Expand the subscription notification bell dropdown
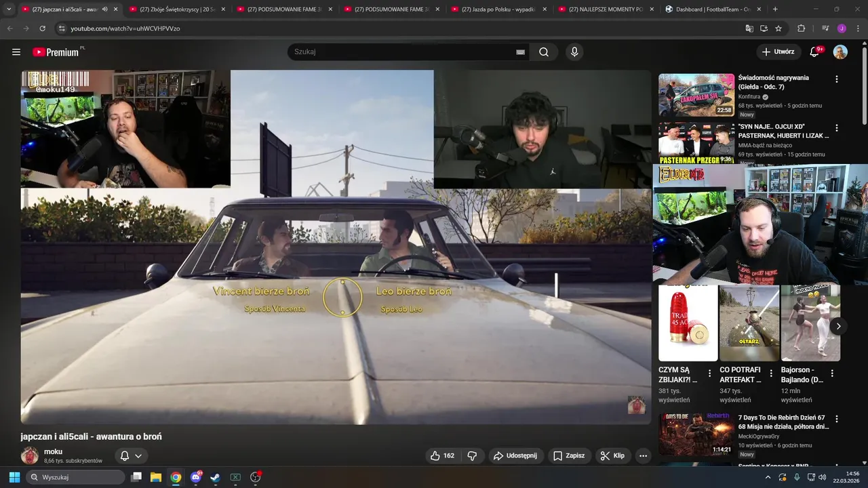This screenshot has width=868, height=488. (x=132, y=455)
